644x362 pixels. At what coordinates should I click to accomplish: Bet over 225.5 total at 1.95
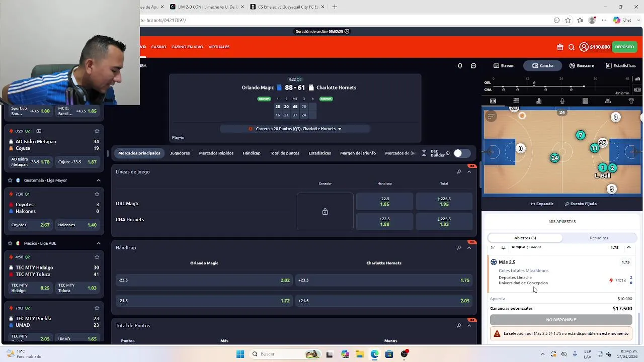tap(444, 202)
